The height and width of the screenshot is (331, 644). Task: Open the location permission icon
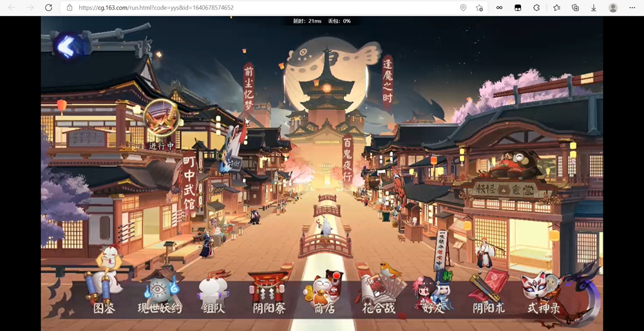(x=463, y=7)
